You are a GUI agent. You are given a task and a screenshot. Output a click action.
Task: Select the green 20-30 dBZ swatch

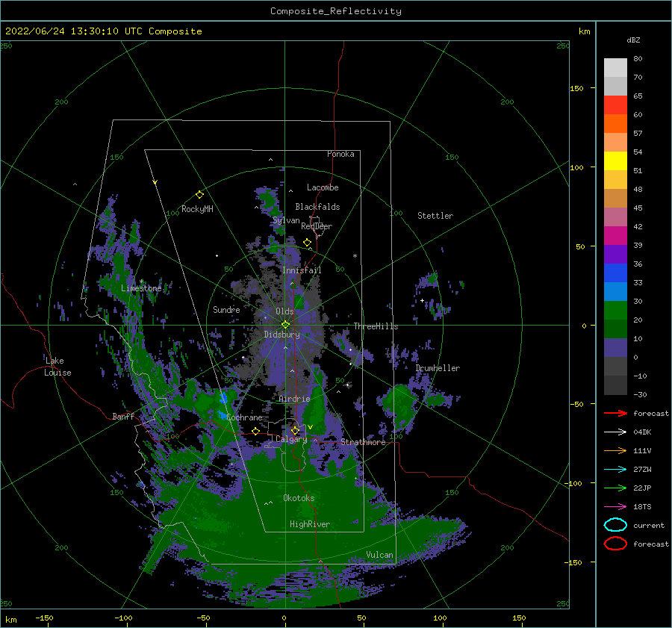click(615, 310)
